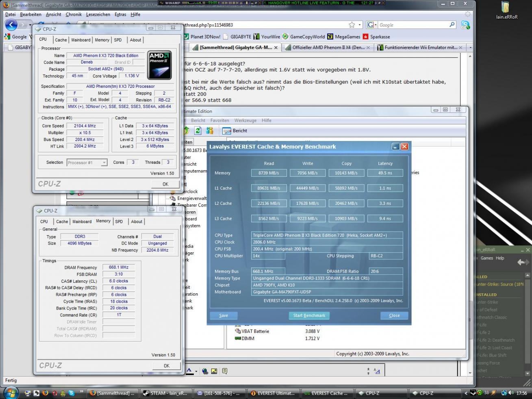Screen dimensions: 532x399
Task: Close the Offizieller AMD Phenom II X4 tab
Action: click(x=368, y=48)
